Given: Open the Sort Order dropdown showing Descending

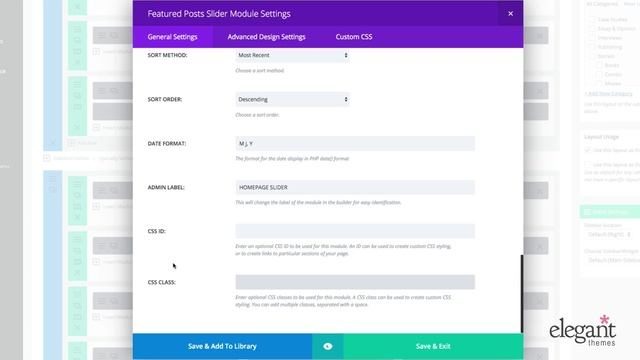Looking at the screenshot, I should point(292,99).
